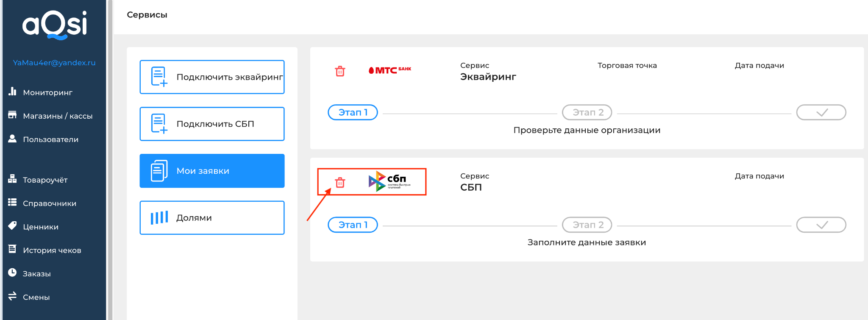
Task: Open the aQsi logo home
Action: pyautogui.click(x=55, y=25)
